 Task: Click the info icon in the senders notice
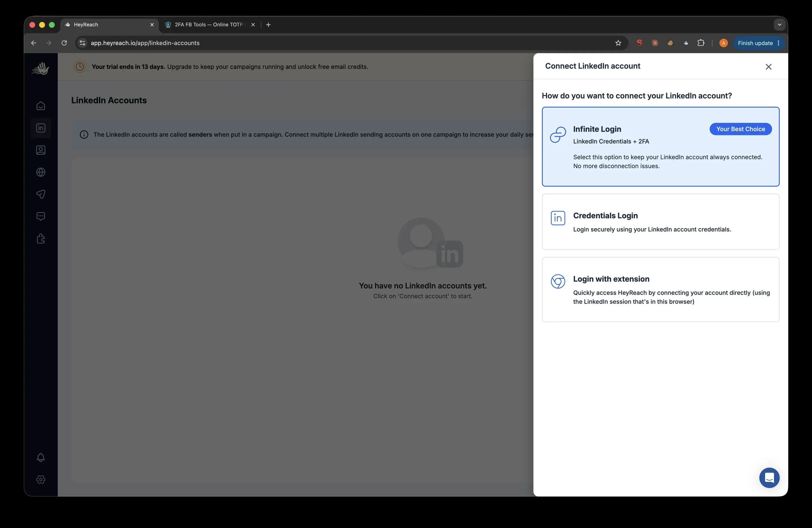pos(84,135)
